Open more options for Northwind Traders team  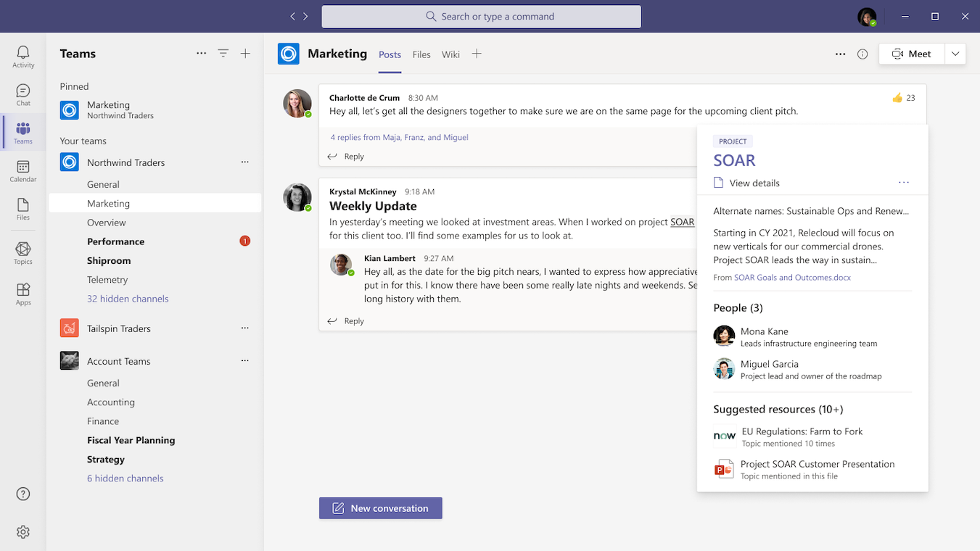pyautogui.click(x=244, y=162)
